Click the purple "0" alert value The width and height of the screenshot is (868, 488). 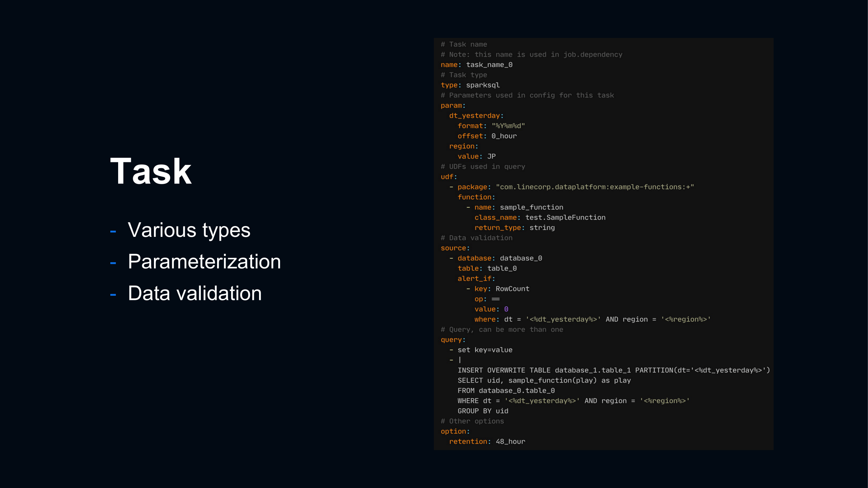(x=506, y=309)
